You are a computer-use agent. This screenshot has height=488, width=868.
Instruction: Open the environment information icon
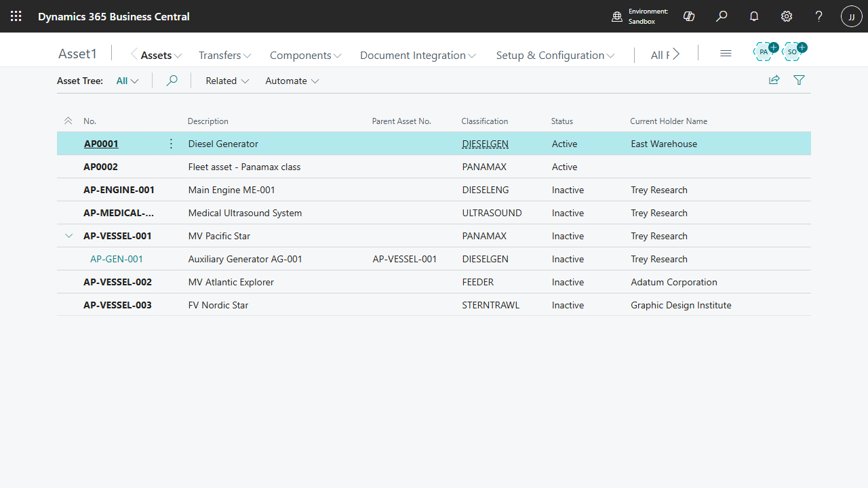tap(617, 16)
